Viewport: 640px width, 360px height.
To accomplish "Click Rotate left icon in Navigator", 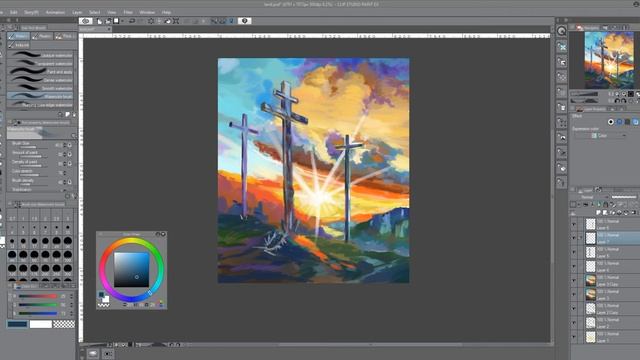I will (x=617, y=101).
